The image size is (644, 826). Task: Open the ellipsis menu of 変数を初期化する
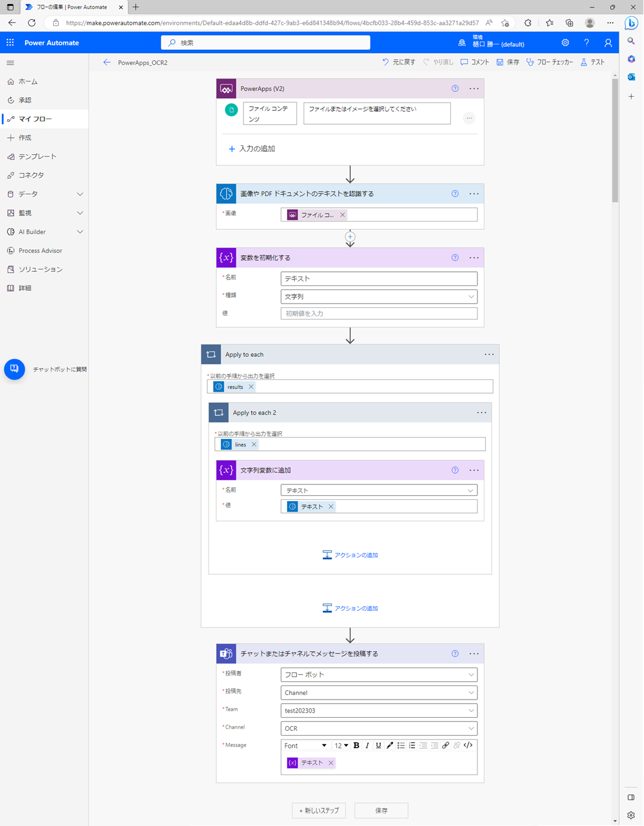tap(474, 258)
